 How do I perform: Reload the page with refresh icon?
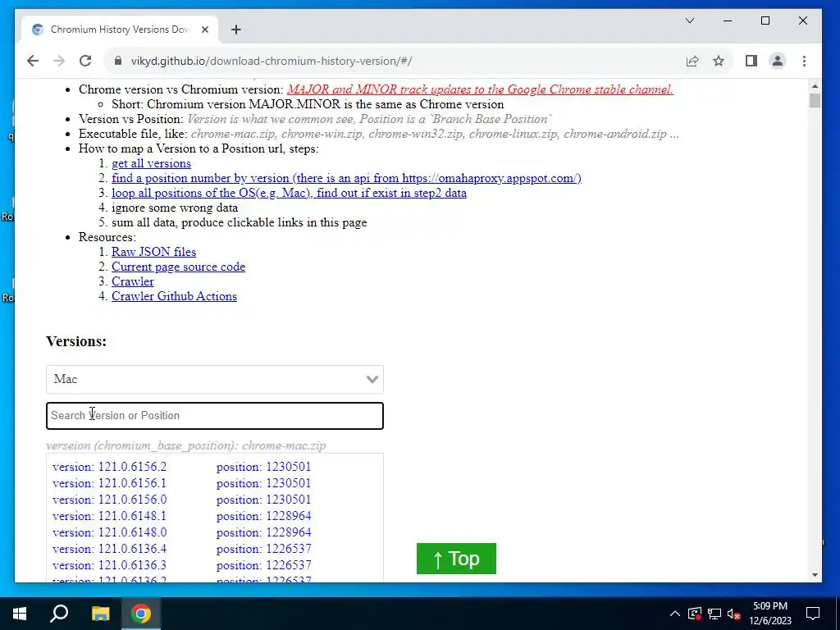pyautogui.click(x=85, y=61)
